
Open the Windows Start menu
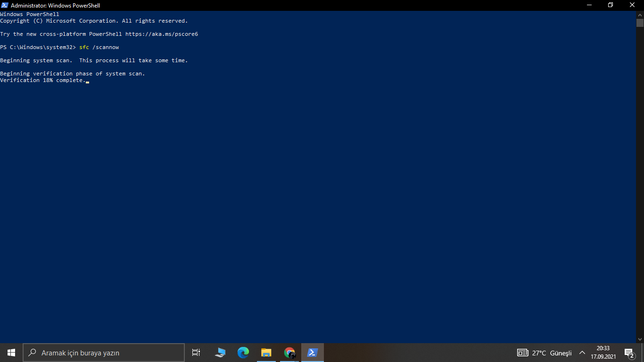point(11,353)
